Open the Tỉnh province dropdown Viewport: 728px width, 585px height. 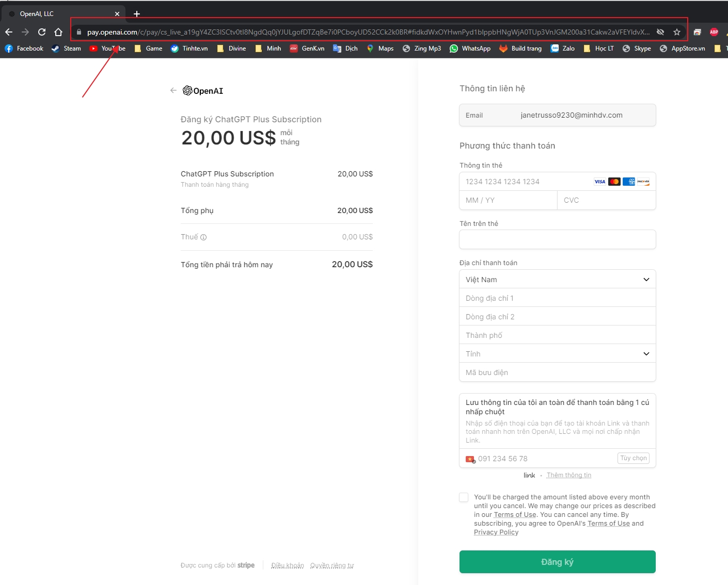[x=557, y=354]
